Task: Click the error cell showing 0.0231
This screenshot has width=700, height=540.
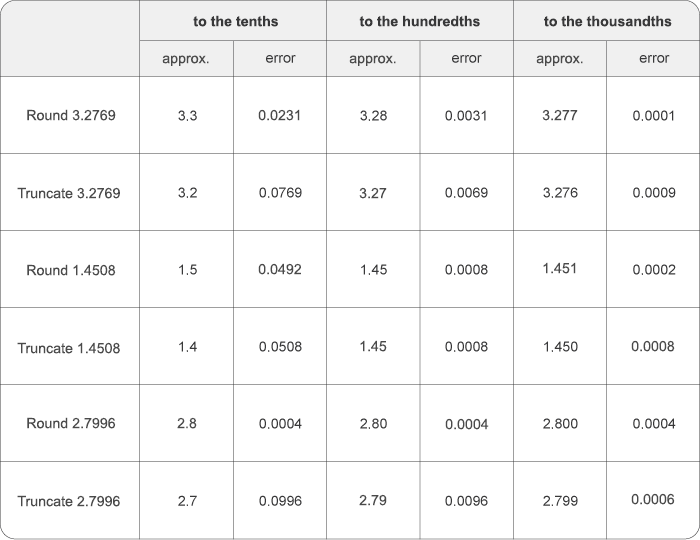Action: point(279,116)
